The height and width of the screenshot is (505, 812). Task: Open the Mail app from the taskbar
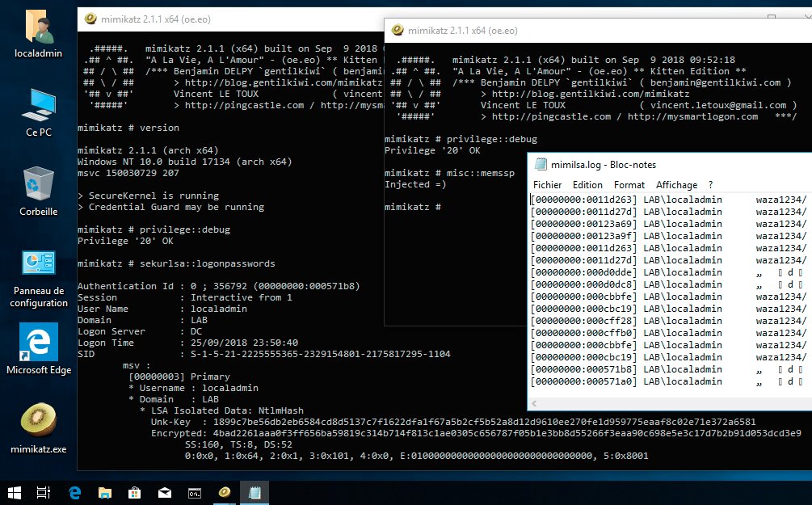click(165, 493)
